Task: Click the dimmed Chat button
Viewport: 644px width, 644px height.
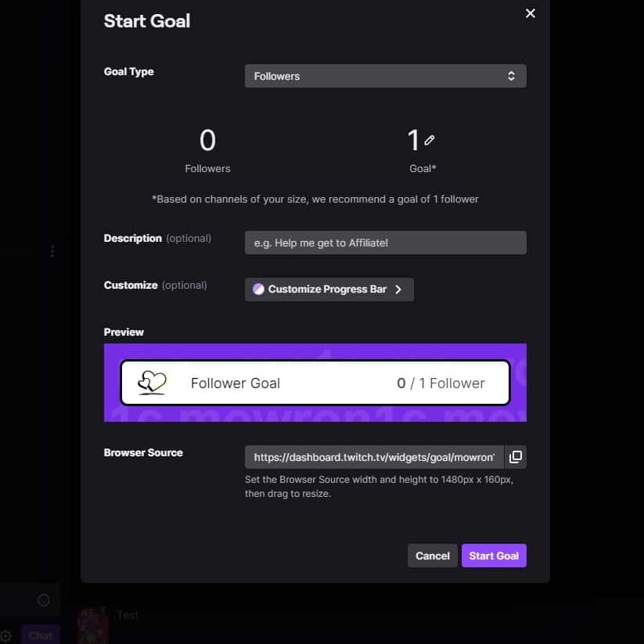Action: click(41, 635)
